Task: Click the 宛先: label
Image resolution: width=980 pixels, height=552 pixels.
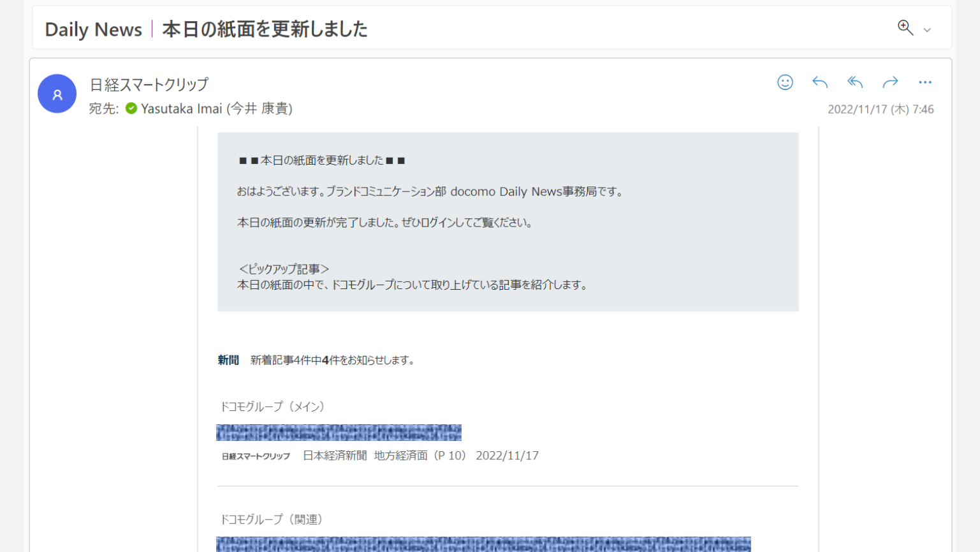Action: pos(104,108)
